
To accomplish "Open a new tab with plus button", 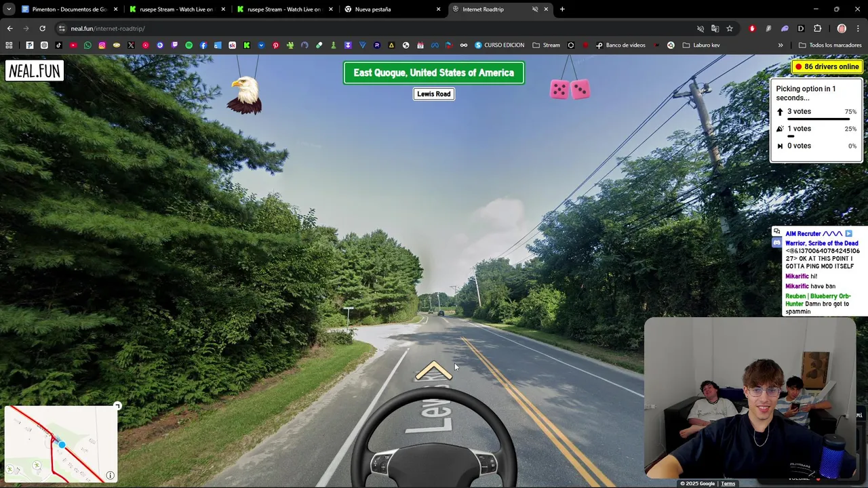I will (x=562, y=9).
